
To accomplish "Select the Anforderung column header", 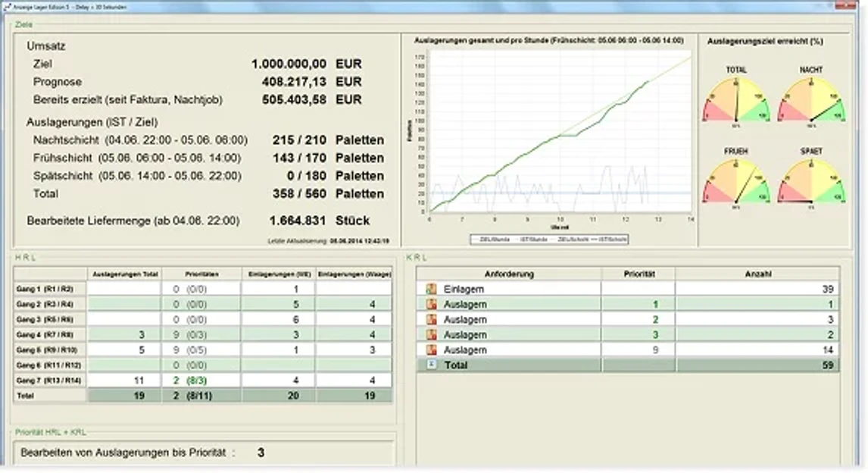I will tap(509, 274).
